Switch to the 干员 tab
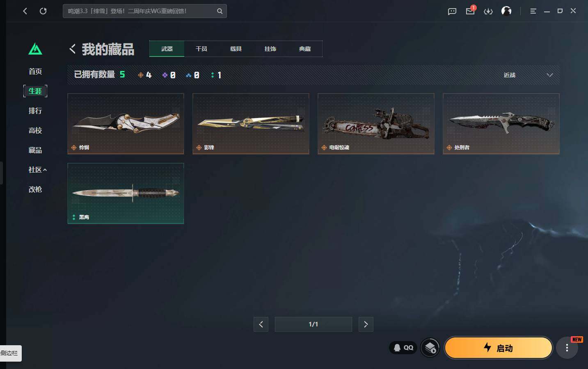Viewport: 588px width, 369px height. pyautogui.click(x=201, y=49)
